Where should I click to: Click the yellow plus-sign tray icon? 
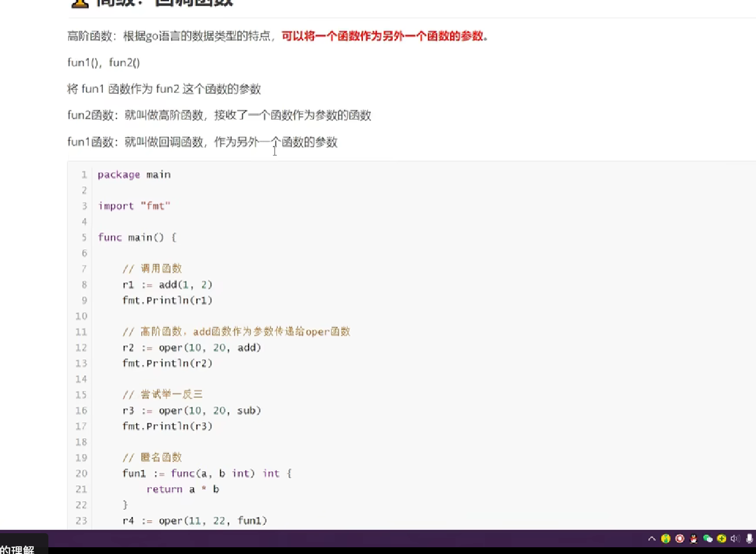tap(722, 539)
